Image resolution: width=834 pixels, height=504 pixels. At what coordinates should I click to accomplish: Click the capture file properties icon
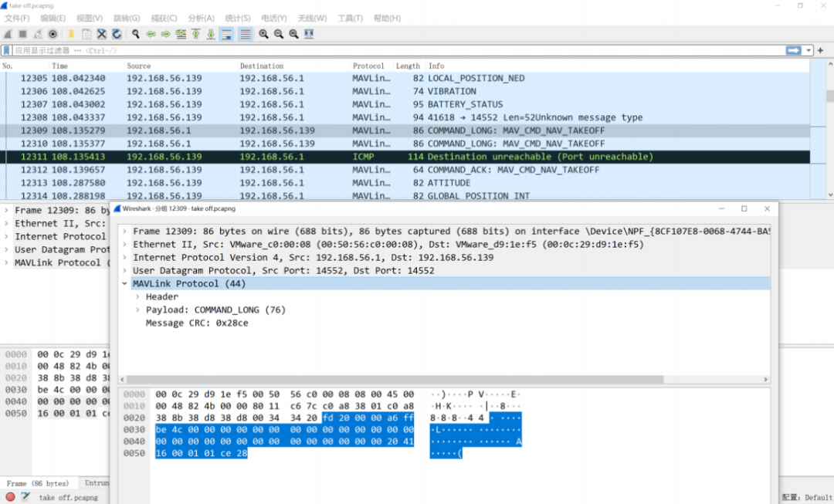click(25, 497)
